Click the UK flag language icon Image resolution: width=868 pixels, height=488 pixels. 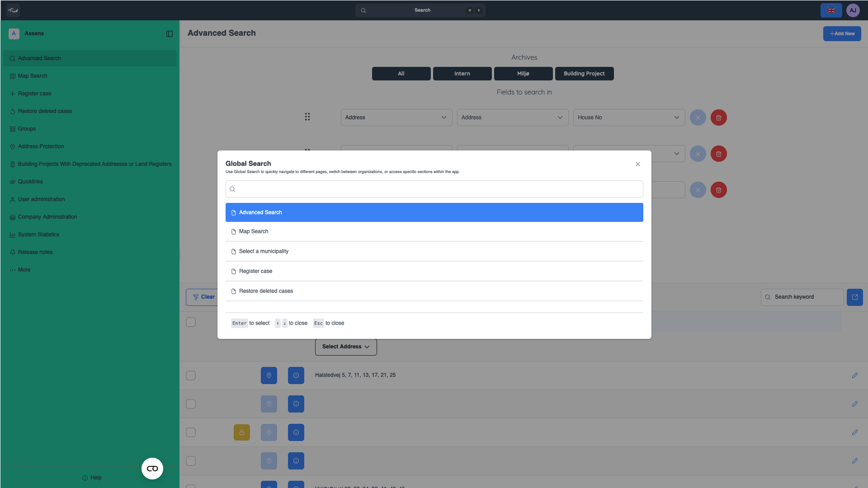coord(831,10)
